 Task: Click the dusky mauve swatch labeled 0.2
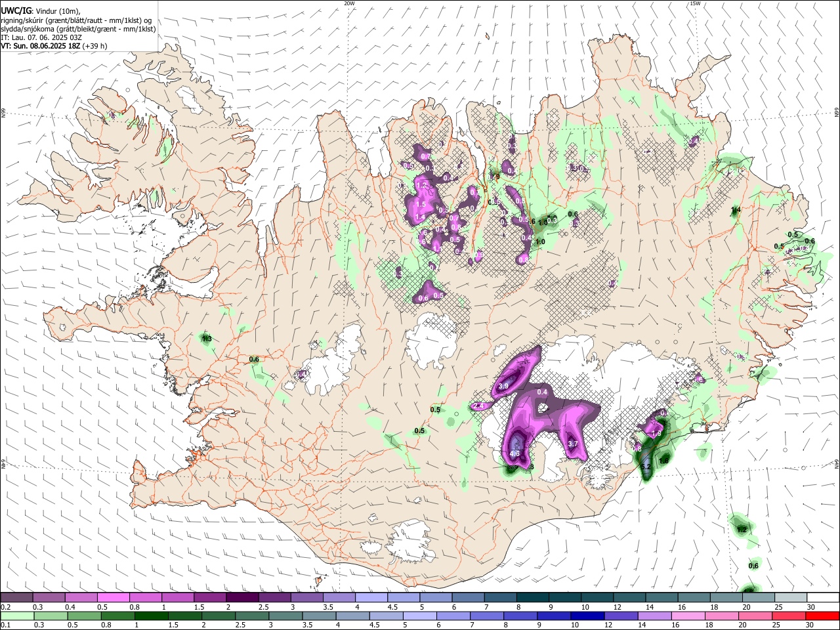click(x=16, y=598)
